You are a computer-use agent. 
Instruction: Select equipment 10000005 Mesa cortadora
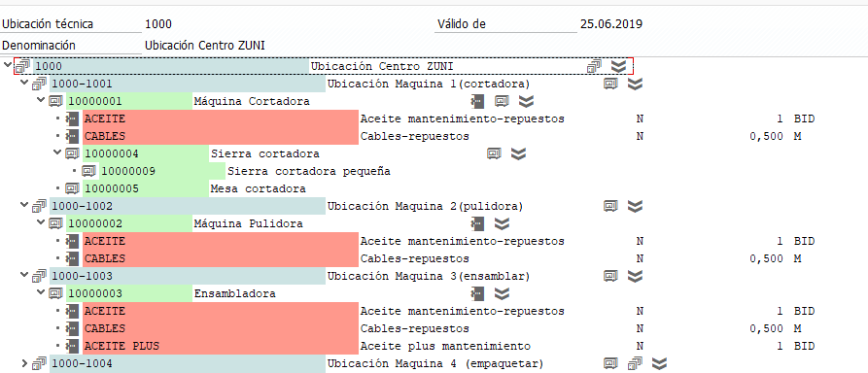coord(193,188)
